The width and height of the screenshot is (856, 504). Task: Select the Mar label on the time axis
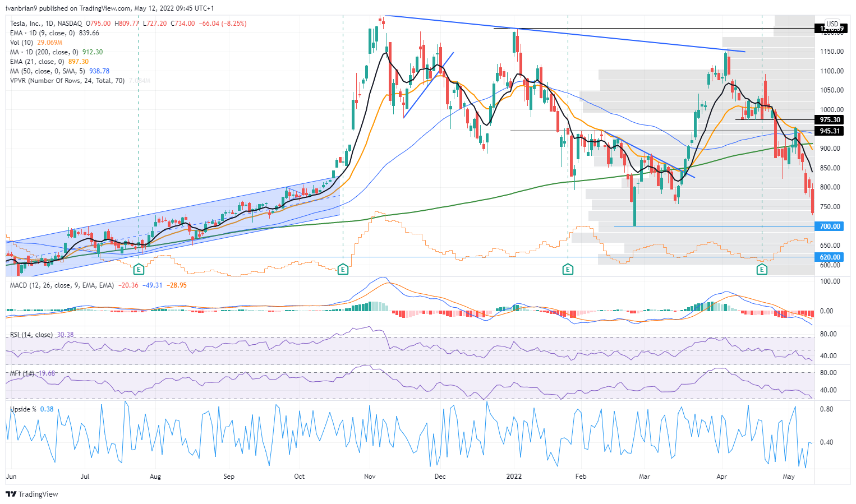pyautogui.click(x=645, y=477)
